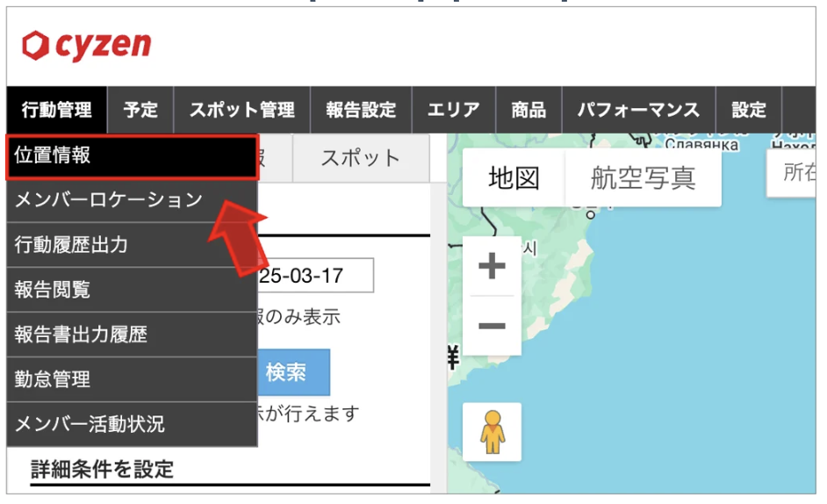
Task: Switch map to 地図 view
Action: [514, 178]
